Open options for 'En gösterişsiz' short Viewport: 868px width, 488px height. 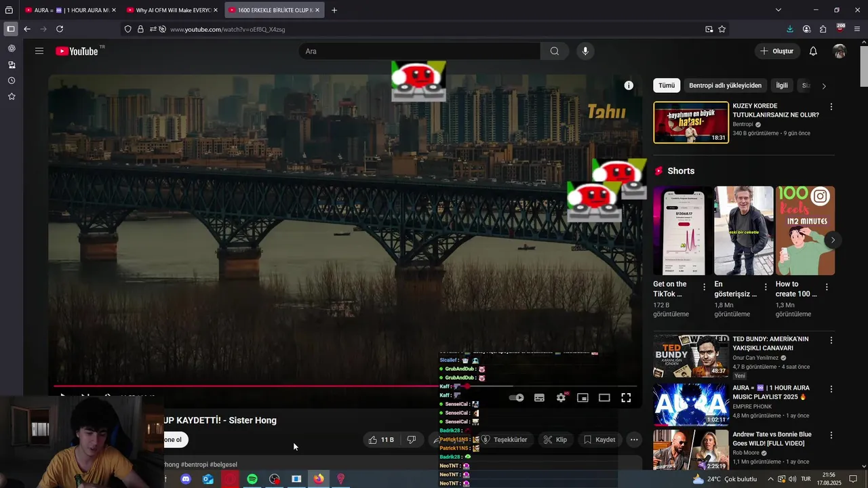[x=766, y=287]
